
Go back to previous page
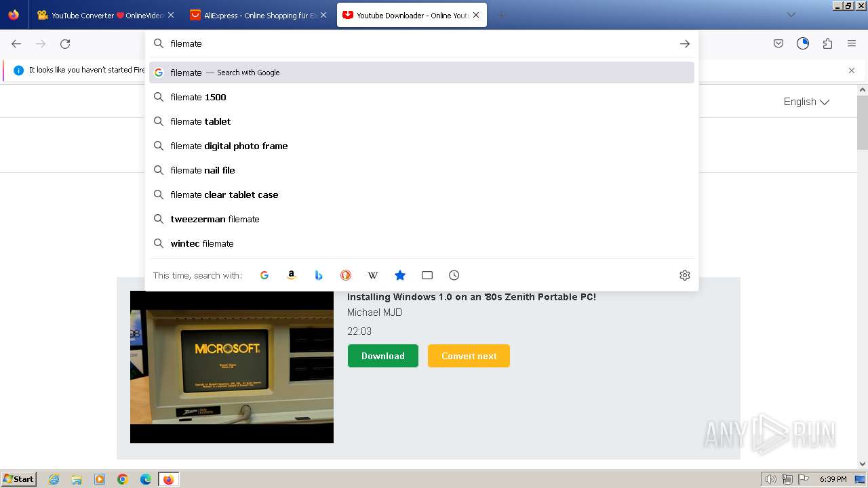point(16,43)
